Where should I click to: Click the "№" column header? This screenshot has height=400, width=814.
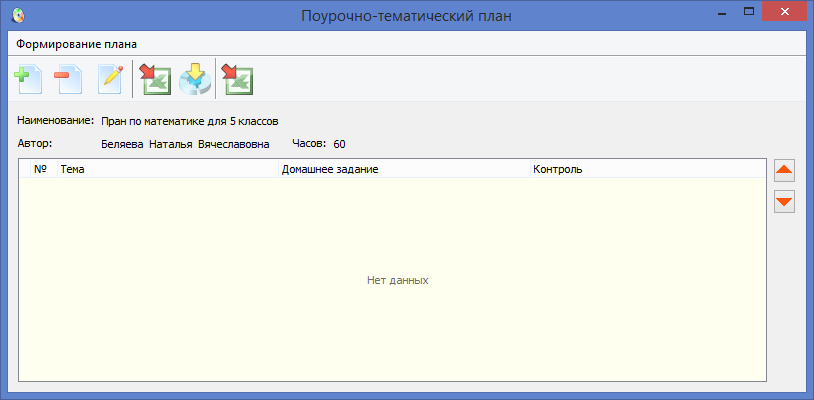41,169
